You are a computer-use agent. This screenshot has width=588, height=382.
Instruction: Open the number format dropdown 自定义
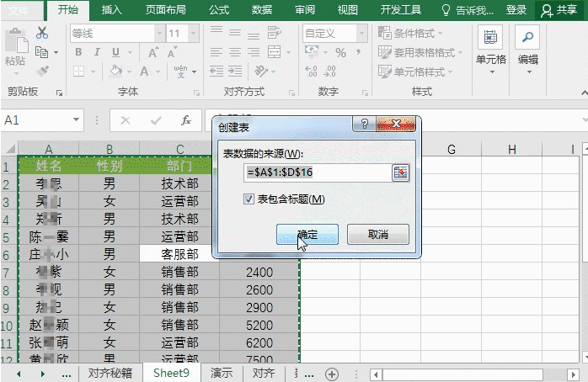(x=361, y=34)
